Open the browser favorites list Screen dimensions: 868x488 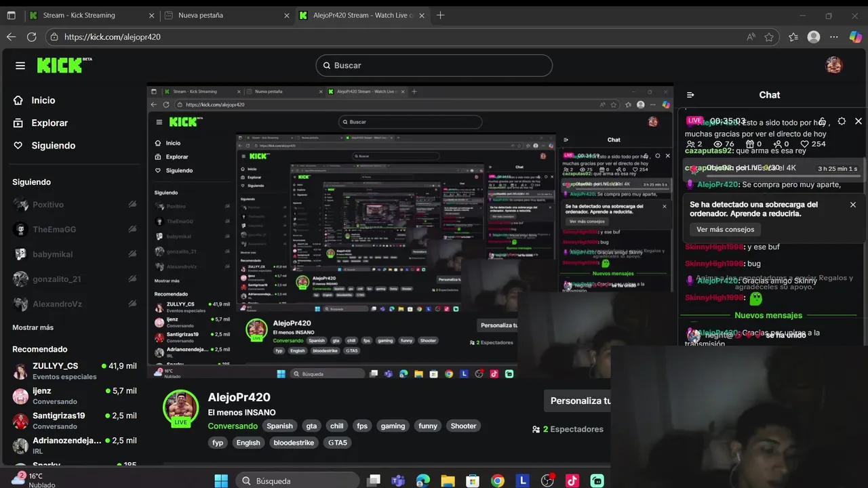[x=793, y=37]
